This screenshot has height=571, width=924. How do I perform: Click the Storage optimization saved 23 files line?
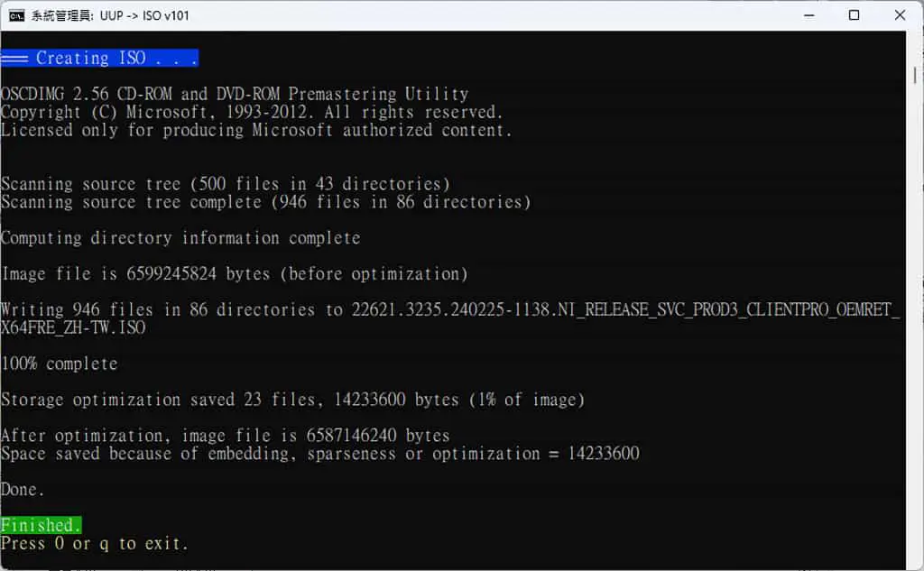[x=293, y=400]
